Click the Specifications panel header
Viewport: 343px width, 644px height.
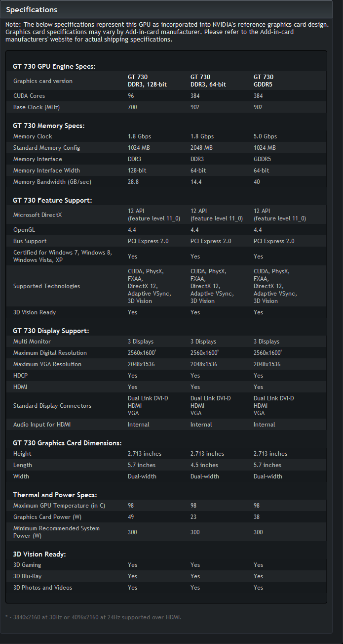[x=32, y=10]
